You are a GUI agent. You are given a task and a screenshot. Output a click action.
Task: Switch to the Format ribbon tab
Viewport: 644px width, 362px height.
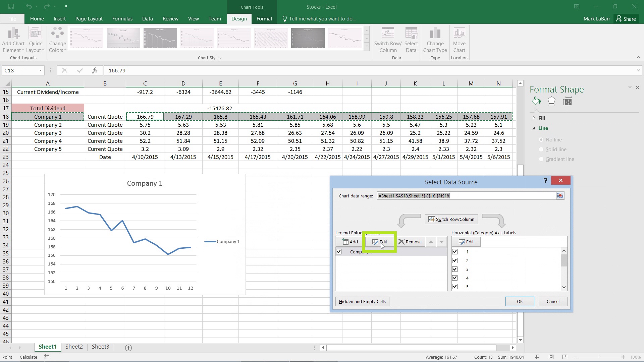pyautogui.click(x=264, y=18)
